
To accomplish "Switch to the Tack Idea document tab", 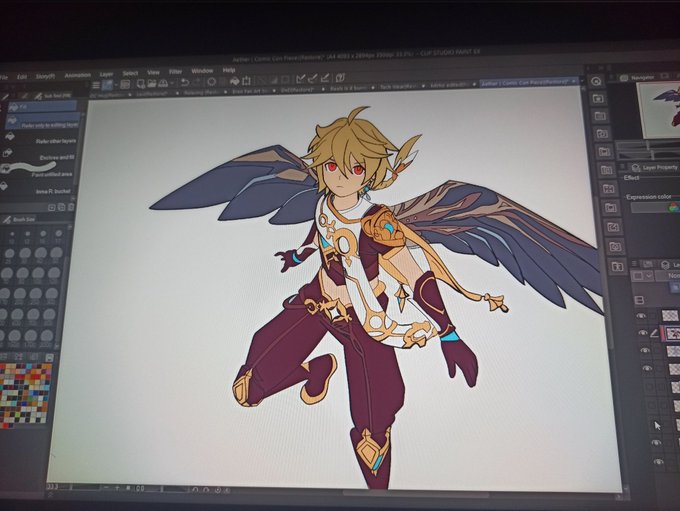I will point(398,86).
